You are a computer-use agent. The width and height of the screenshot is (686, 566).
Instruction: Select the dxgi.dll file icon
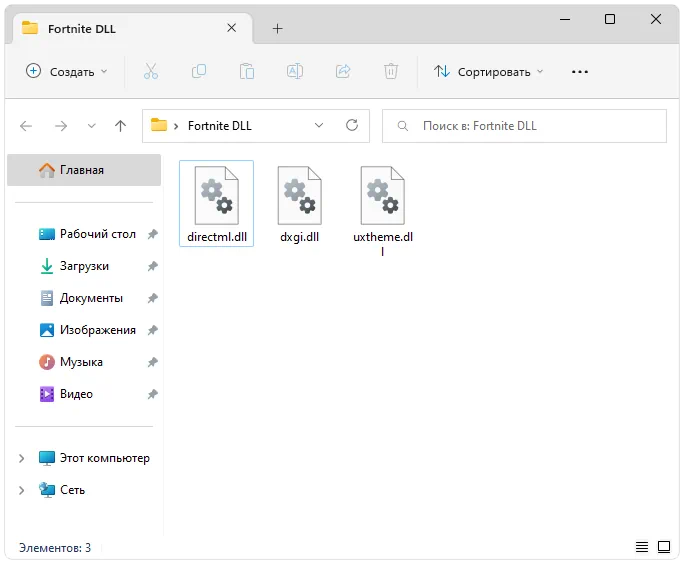pos(300,195)
